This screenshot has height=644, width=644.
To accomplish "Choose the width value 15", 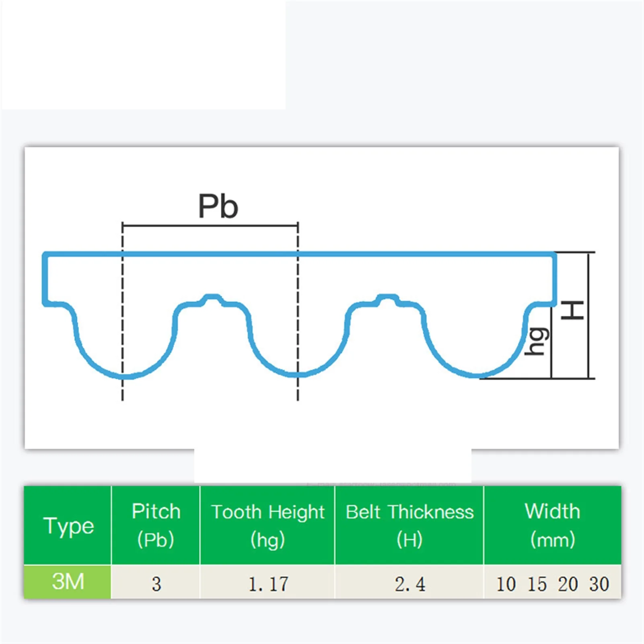I will 537,584.
